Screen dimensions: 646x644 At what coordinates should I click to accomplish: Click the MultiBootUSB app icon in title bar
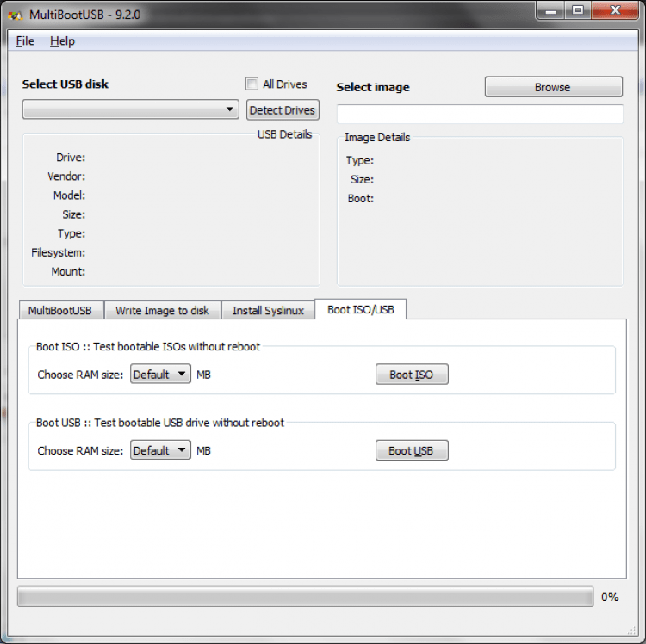pos(16,15)
